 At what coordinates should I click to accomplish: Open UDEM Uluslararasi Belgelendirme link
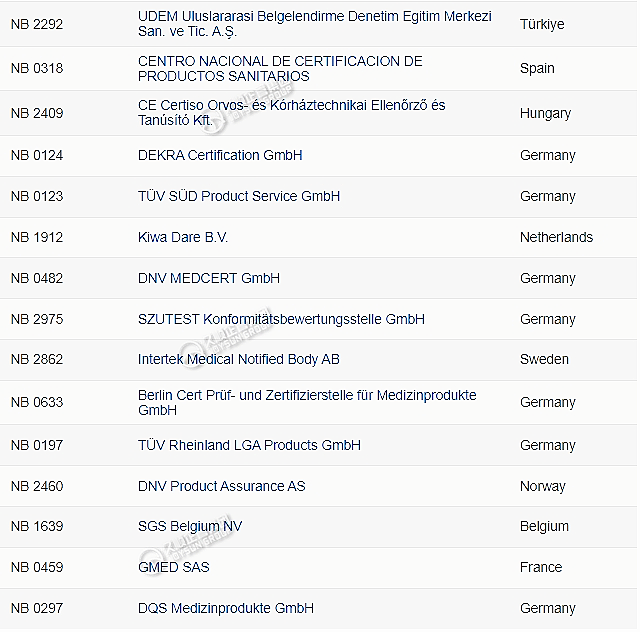pos(315,24)
